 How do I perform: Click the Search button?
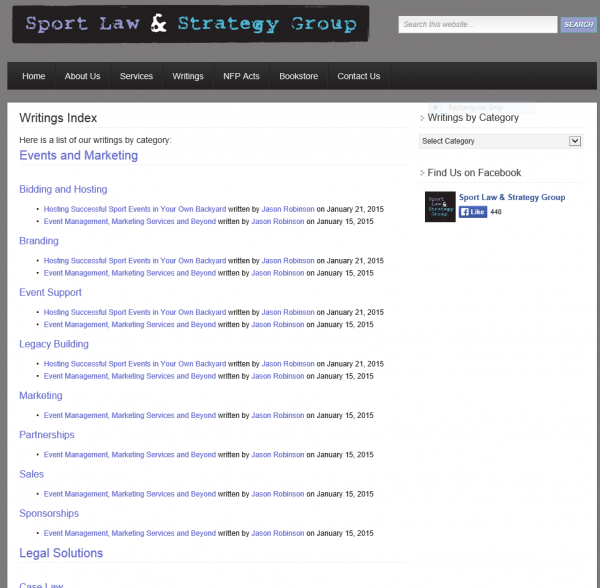pyautogui.click(x=578, y=25)
